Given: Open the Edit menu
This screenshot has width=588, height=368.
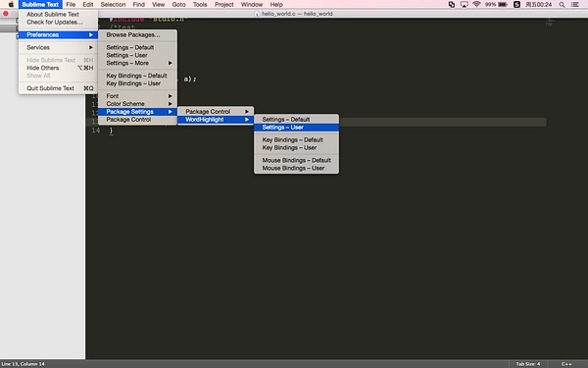Looking at the screenshot, I should click(x=88, y=5).
